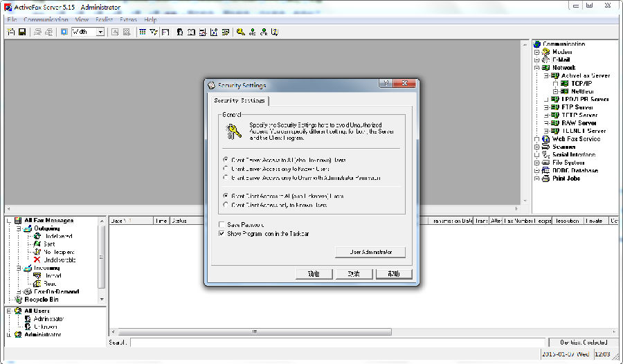Viewport: 623px width, 364px height.
Task: Click the Modem icon in Communication tree
Action: click(x=546, y=52)
